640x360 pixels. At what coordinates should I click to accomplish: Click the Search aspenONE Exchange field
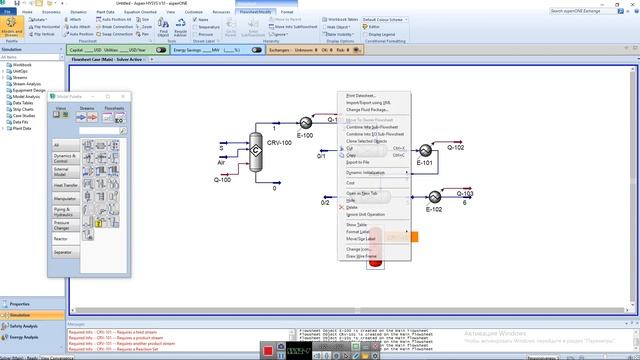[x=583, y=11]
